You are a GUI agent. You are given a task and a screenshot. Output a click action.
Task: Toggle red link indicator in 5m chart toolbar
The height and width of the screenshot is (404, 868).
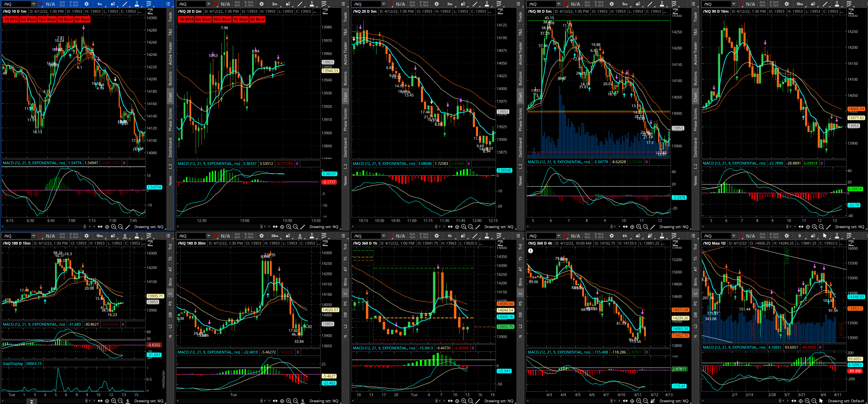point(566,4)
